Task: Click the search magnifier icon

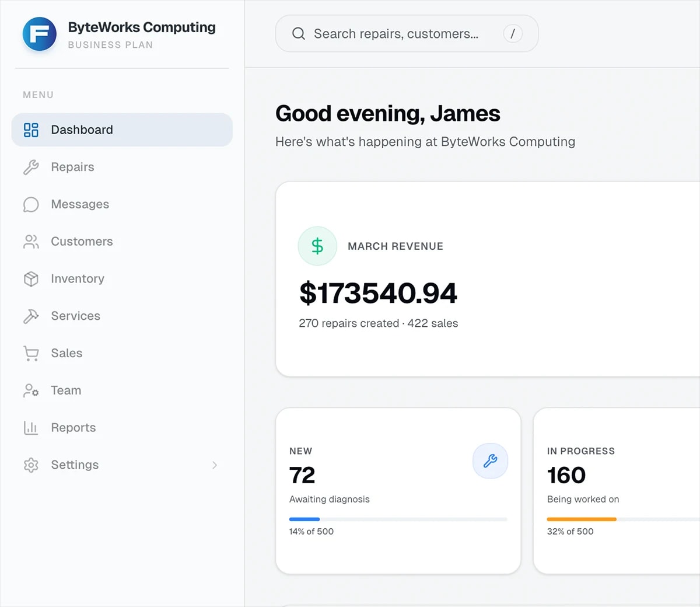Action: [298, 33]
